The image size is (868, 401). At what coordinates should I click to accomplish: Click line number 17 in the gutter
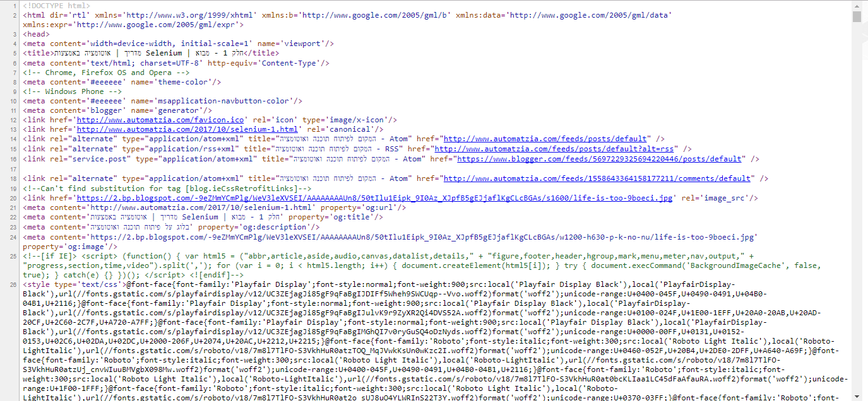pos(13,168)
